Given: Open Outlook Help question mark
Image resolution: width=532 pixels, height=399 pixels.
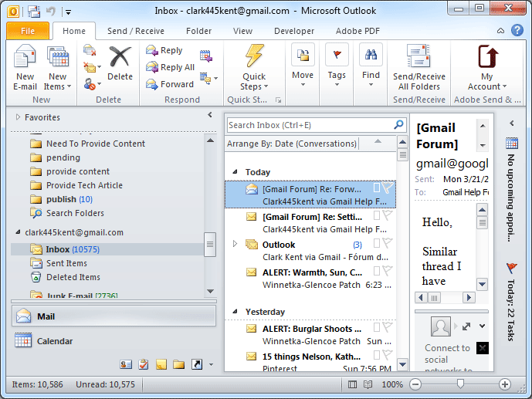Looking at the screenshot, I should (517, 30).
